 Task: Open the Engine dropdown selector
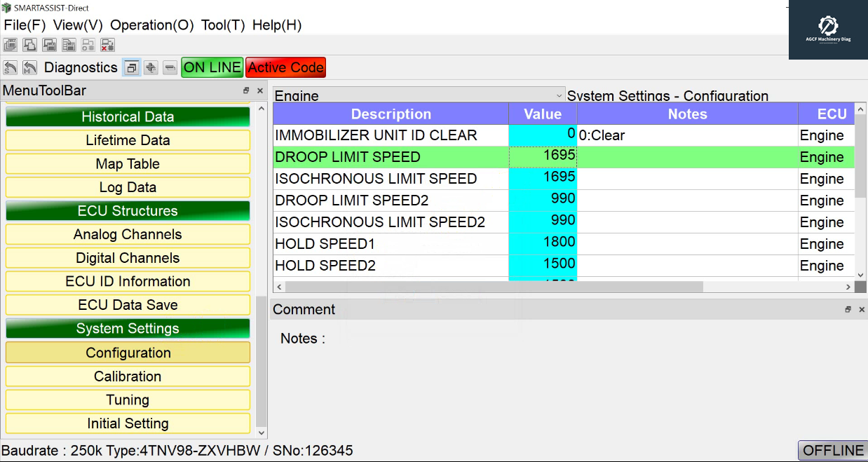419,95
